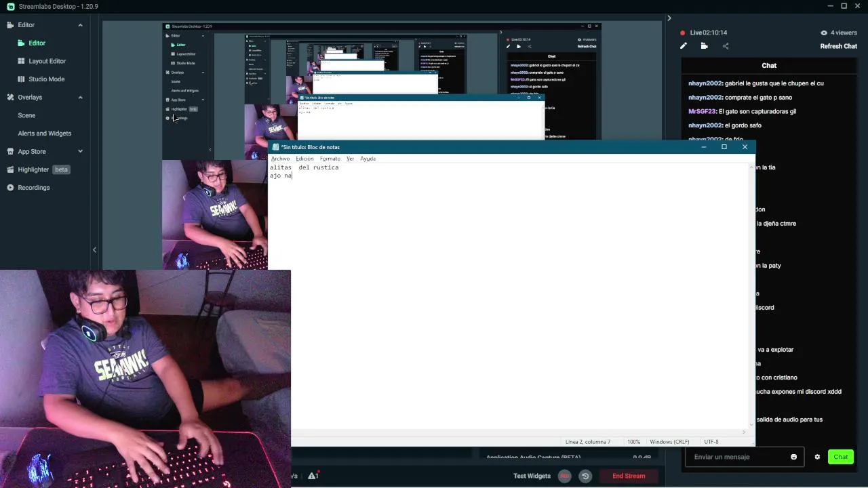Click the 100% zoom in Notepad status bar
Screen dimensions: 868x488
coord(633,442)
